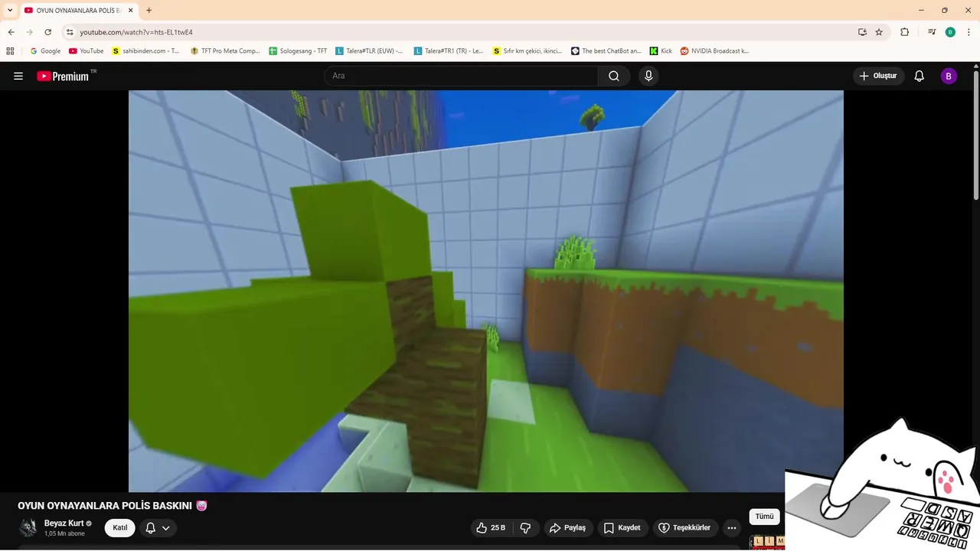Install app icon in address bar

[x=862, y=32]
